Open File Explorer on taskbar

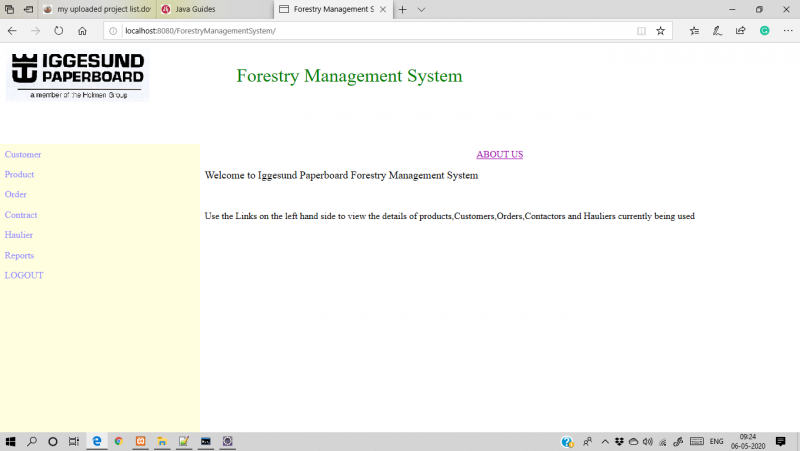[162, 441]
